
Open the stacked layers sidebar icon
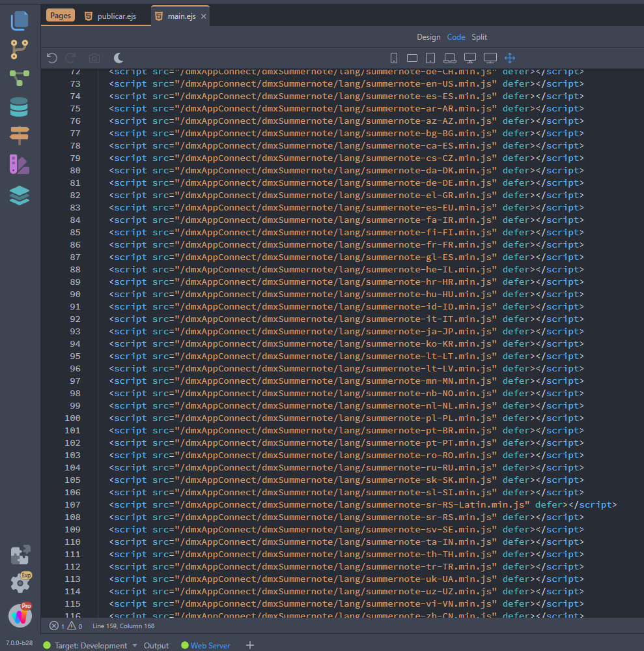(19, 195)
